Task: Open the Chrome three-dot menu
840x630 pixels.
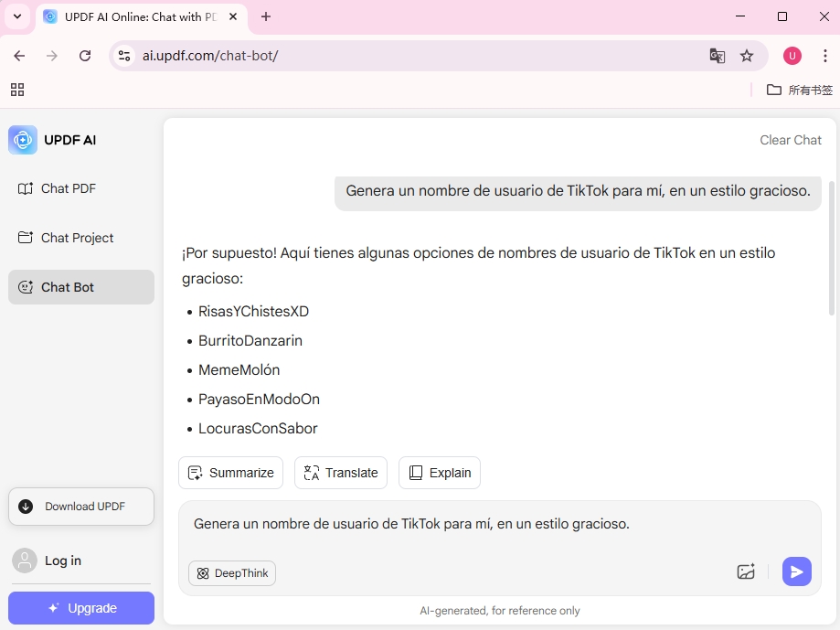Action: coord(825,56)
